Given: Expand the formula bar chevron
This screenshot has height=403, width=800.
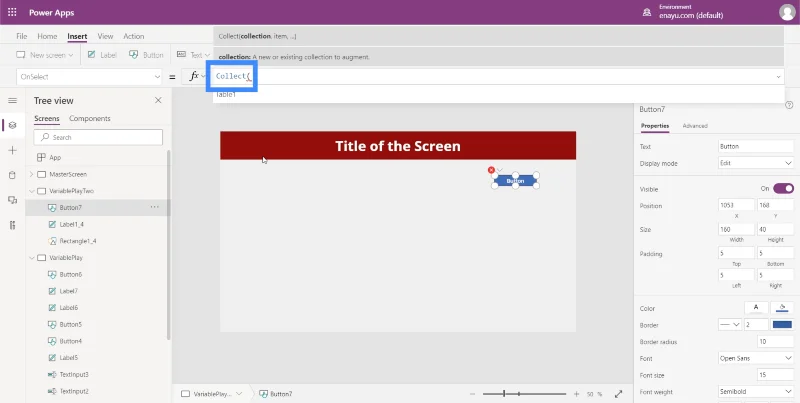Looking at the screenshot, I should pyautogui.click(x=779, y=77).
